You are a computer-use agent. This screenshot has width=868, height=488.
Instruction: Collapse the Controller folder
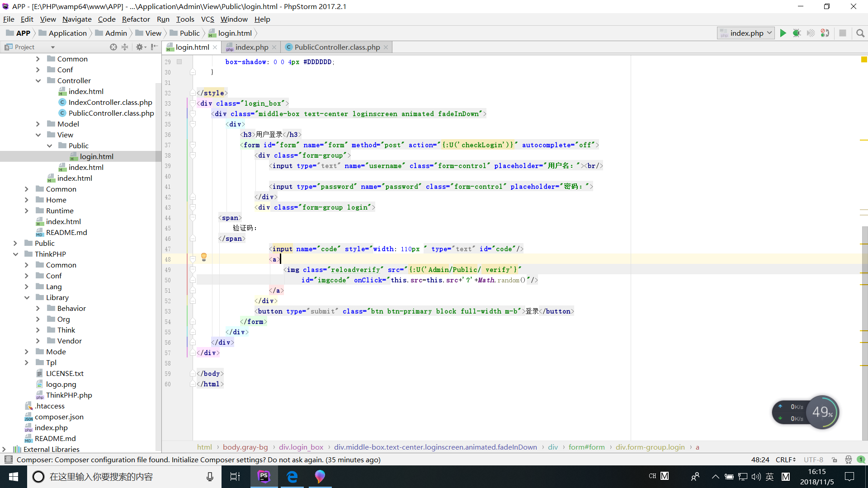38,80
